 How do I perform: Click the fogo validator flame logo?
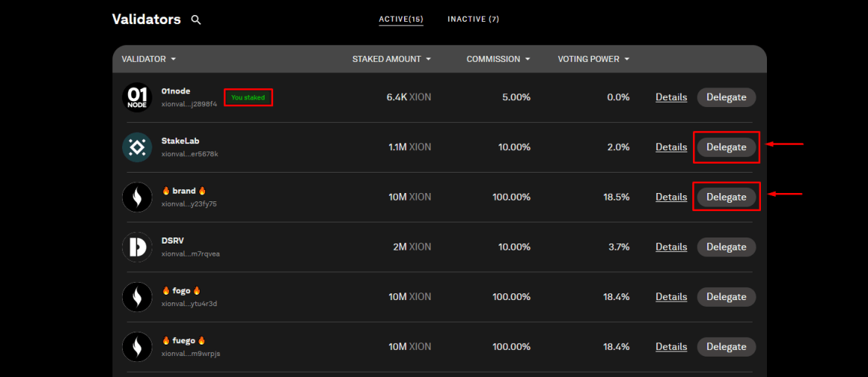click(136, 297)
